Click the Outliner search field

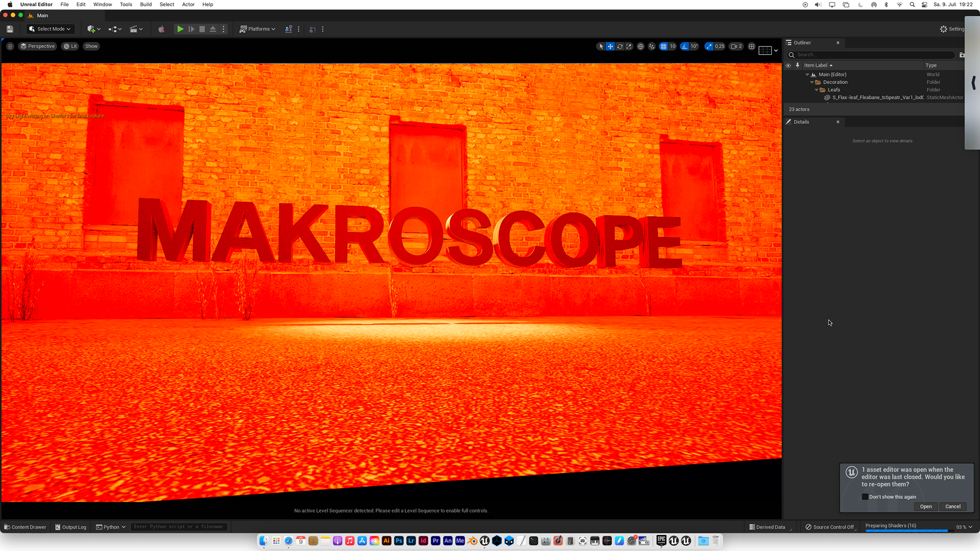coord(873,55)
